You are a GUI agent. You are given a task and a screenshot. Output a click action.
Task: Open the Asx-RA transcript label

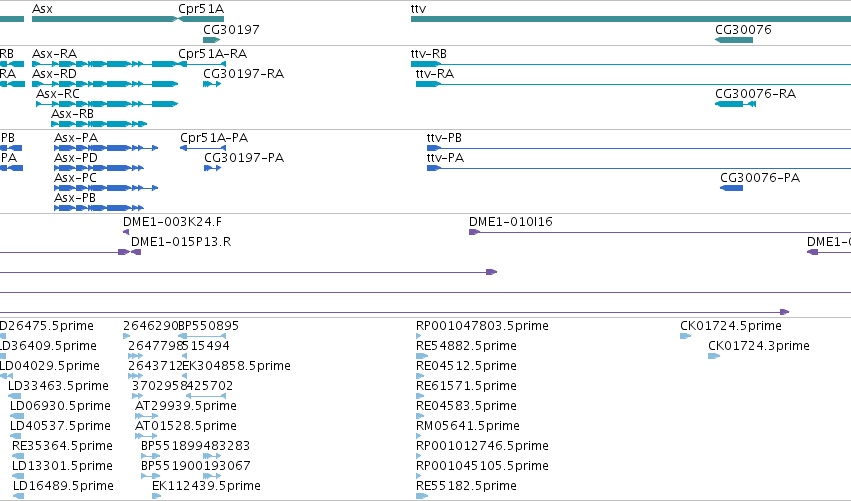54,54
